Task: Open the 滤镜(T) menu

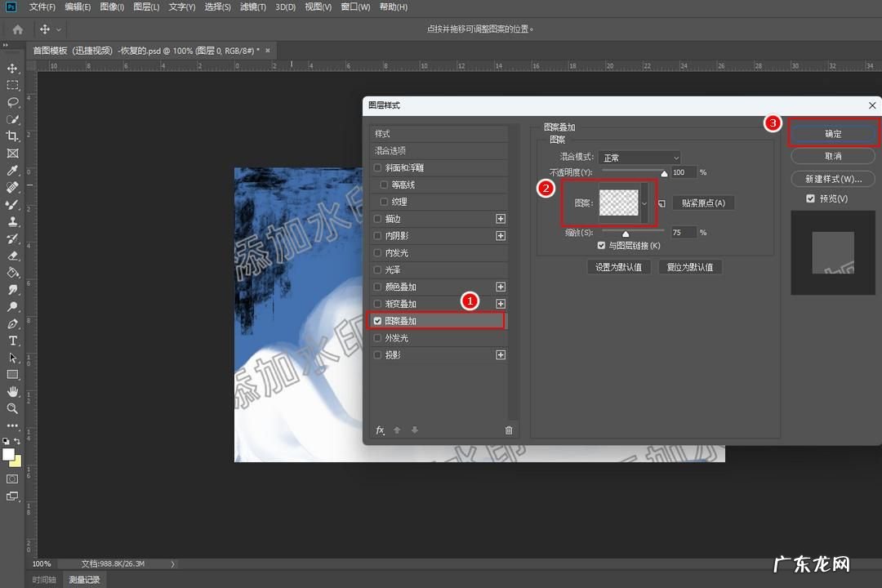Action: pyautogui.click(x=253, y=7)
